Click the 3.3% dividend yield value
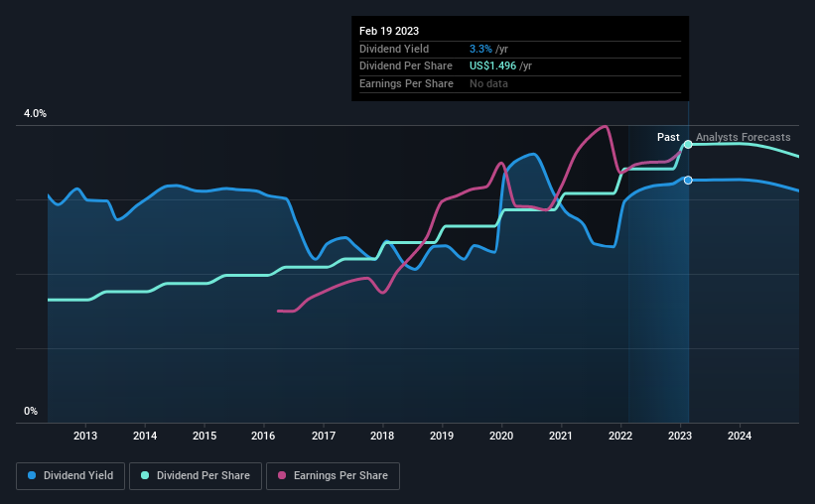The image size is (815, 504). pos(480,49)
